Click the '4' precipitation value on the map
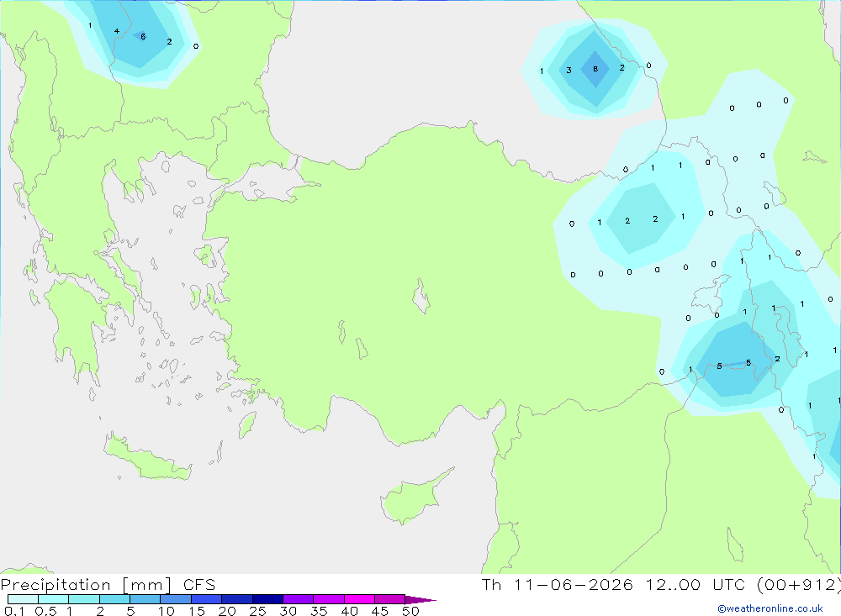The image size is (841, 616). 116,31
